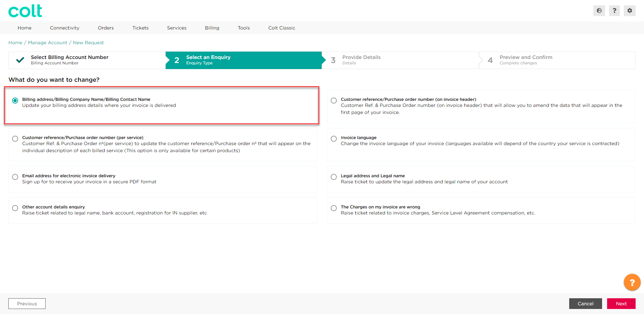Click the Cancel button
Screen dimensions: 644x314
click(x=585, y=304)
